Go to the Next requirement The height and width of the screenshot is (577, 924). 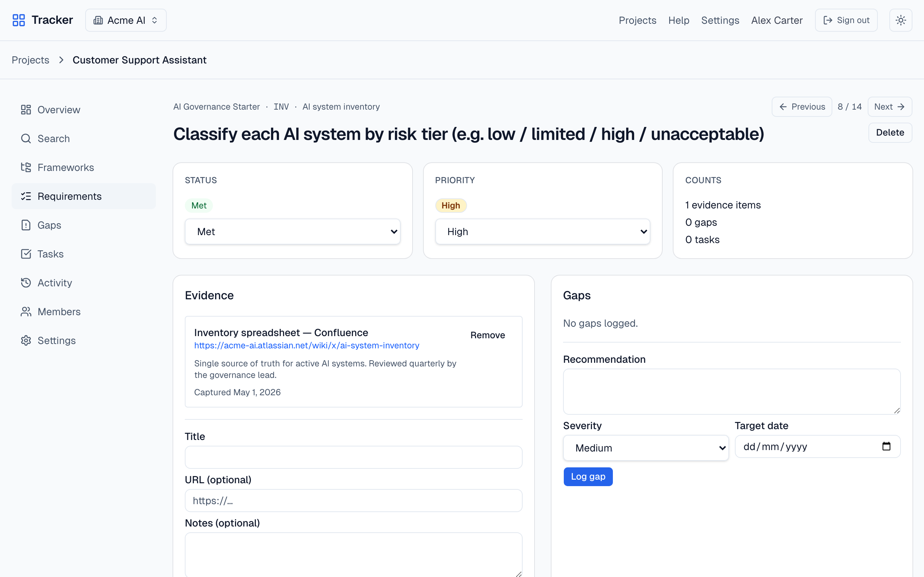890,107
